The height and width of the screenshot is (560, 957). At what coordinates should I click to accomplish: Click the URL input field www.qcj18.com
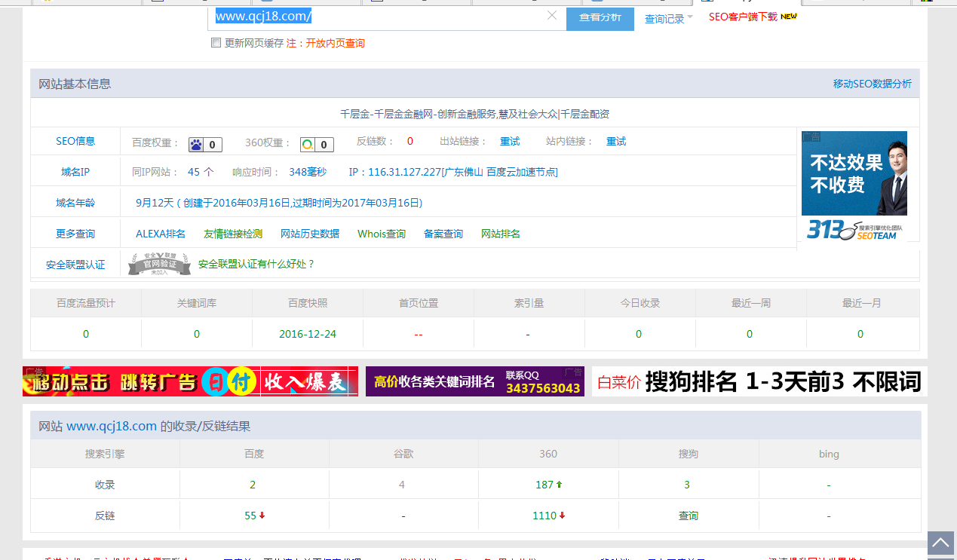[377, 17]
